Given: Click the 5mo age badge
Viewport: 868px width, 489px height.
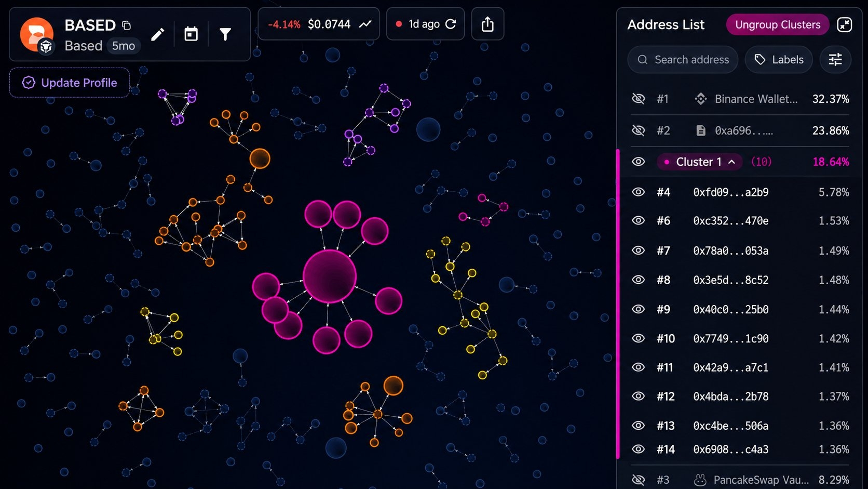Looking at the screenshot, I should (124, 46).
